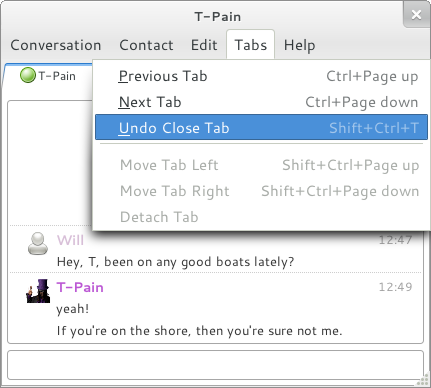Open the Contact menu

(x=146, y=45)
